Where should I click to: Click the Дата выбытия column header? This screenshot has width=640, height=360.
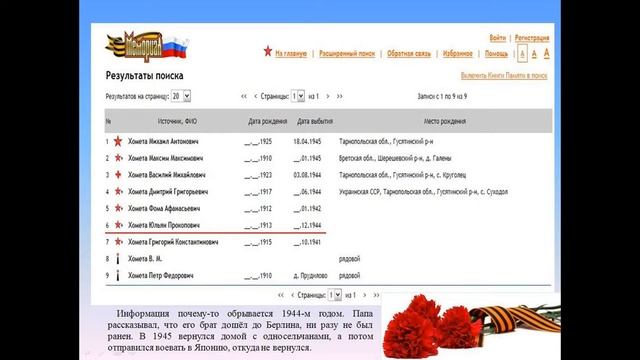(315, 121)
